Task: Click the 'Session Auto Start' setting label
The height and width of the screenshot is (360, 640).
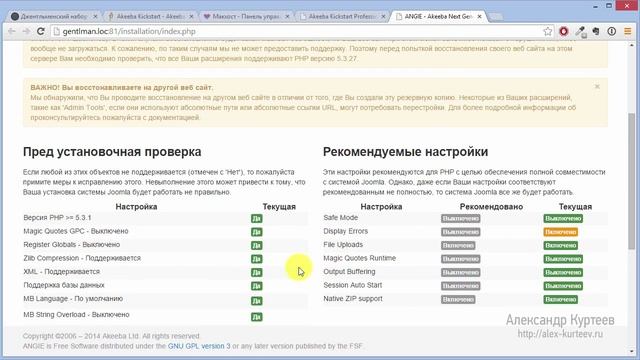Action: click(353, 285)
